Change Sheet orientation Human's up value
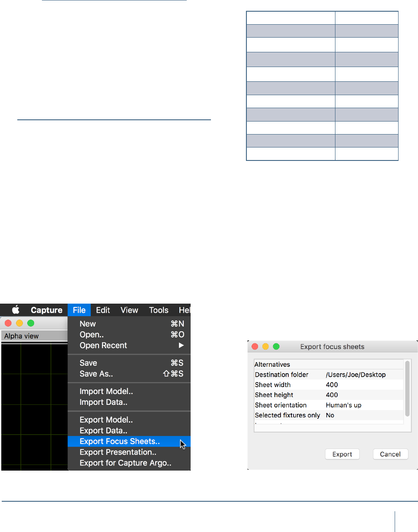The width and height of the screenshot is (418, 532). pyautogui.click(x=344, y=405)
